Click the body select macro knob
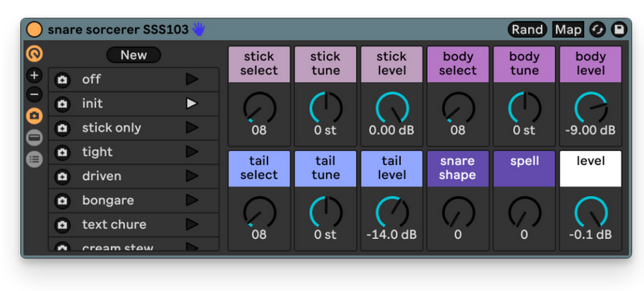Viewport: 644px width, 291px height. pyautogui.click(x=458, y=108)
